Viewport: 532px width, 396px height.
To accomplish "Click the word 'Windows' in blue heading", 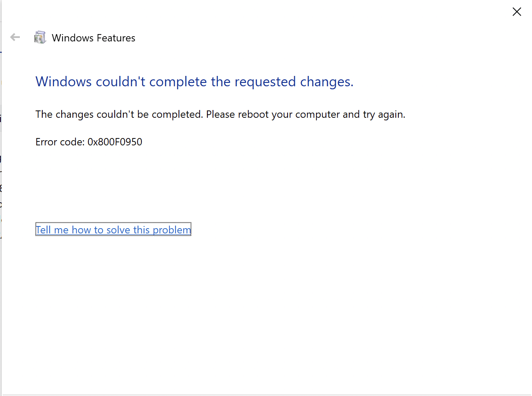I will pyautogui.click(x=64, y=82).
